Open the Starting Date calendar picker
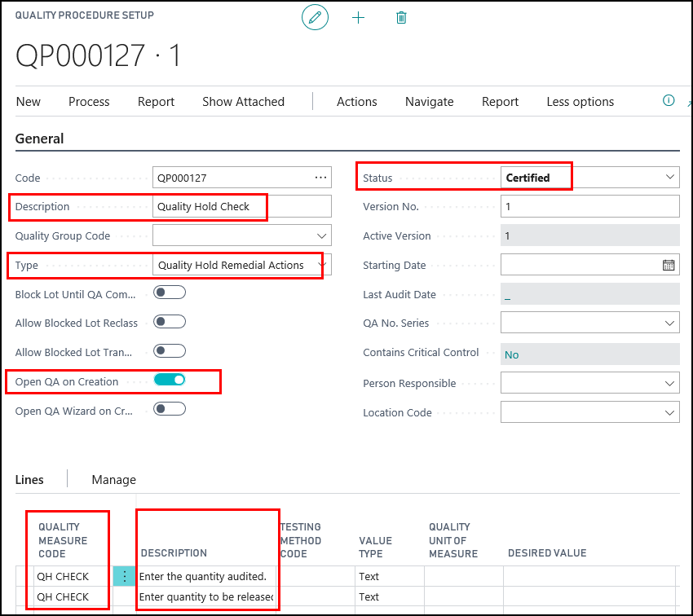Image resolution: width=693 pixels, height=616 pixels. [669, 265]
